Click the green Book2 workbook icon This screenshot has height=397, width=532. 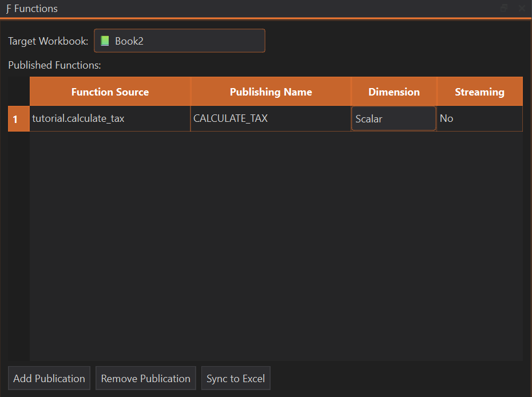(x=105, y=41)
